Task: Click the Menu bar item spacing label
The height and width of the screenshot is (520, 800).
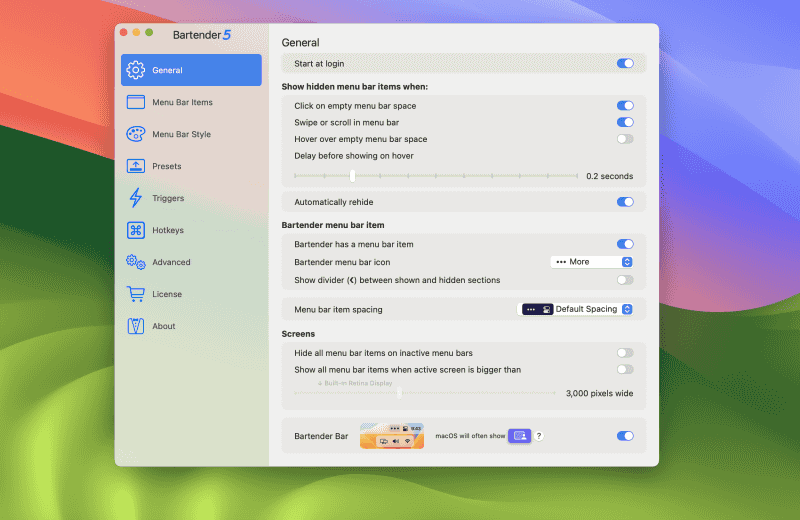Action: (x=338, y=309)
